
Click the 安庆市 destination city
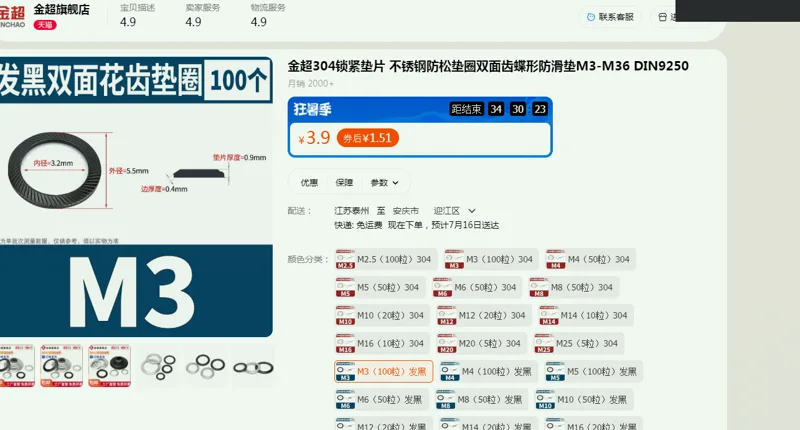[x=406, y=211]
